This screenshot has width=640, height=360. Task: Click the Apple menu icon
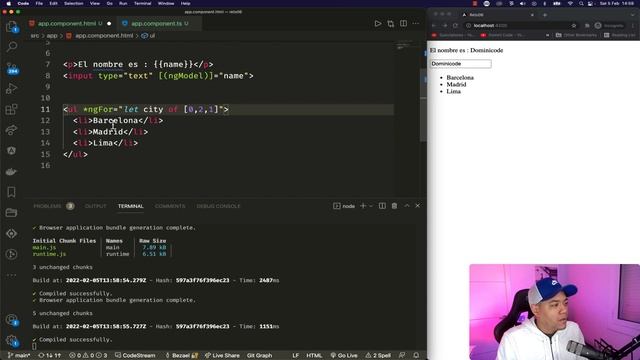[8, 3]
